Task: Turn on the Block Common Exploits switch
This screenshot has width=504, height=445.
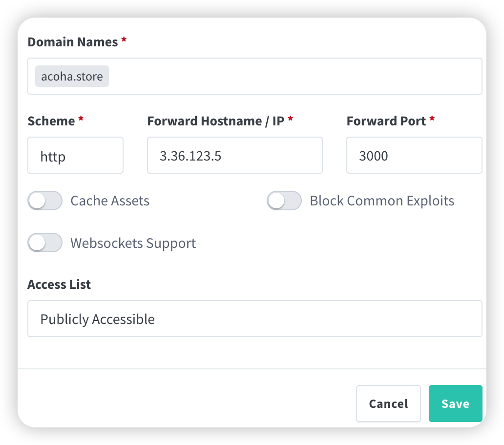Action: (284, 201)
